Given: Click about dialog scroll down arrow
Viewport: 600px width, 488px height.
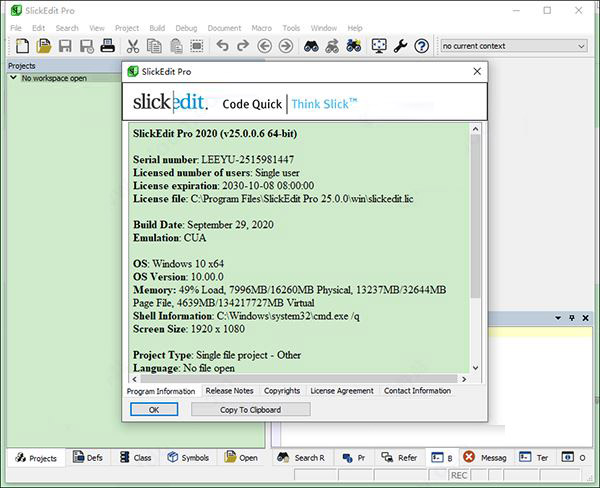Looking at the screenshot, I should coord(475,368).
